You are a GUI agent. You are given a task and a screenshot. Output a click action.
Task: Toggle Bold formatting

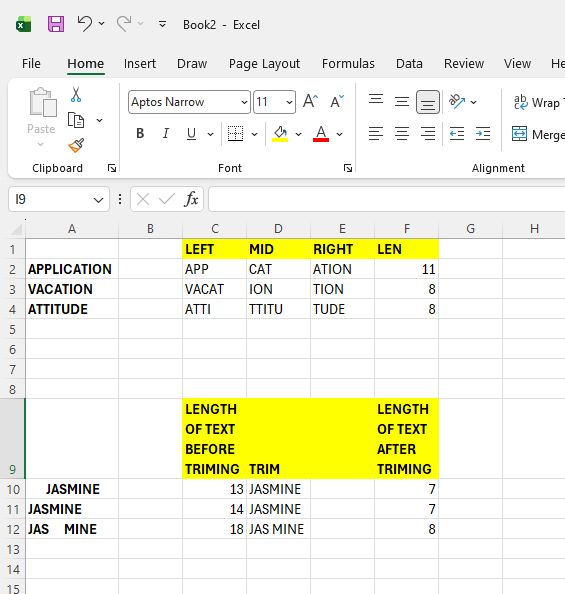[x=140, y=133]
